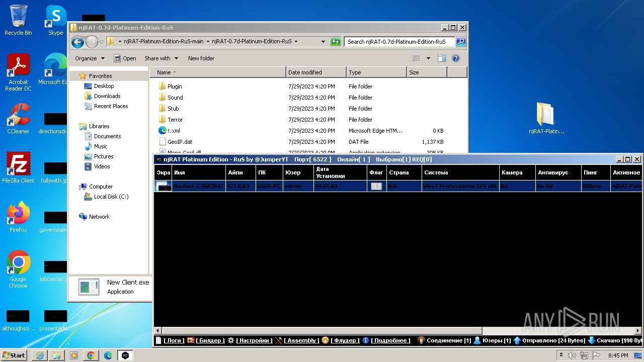Click the Win 7 Professional SP1 x86 cell
Image resolution: width=644 pixels, height=362 pixels.
click(460, 186)
